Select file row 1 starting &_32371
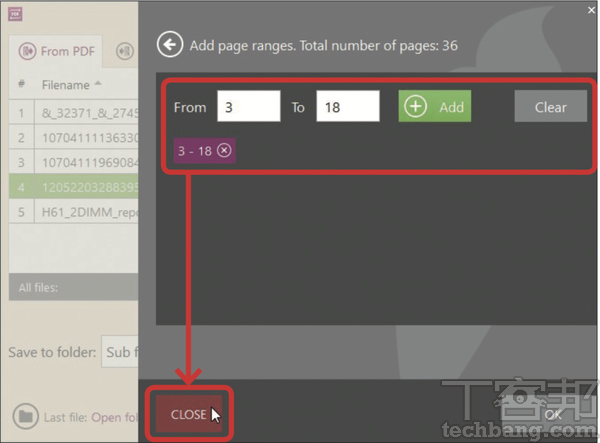 73,113
